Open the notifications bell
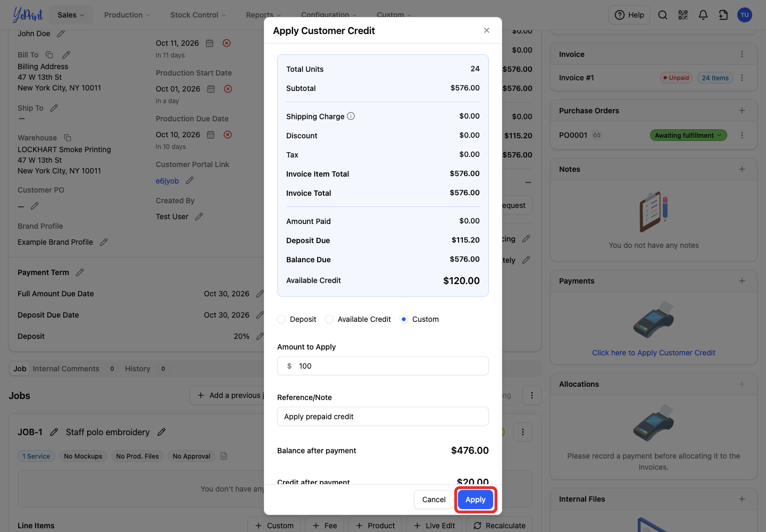This screenshot has width=766, height=532. click(703, 15)
